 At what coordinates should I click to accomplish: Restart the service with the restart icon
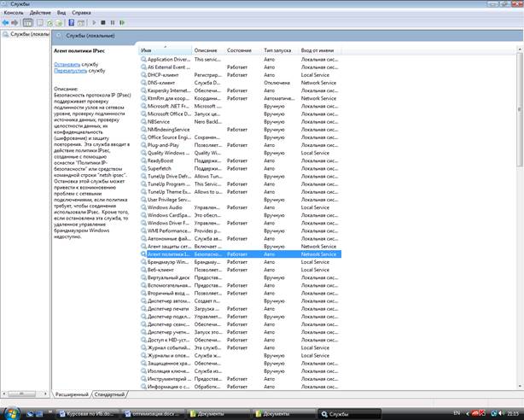click(122, 22)
